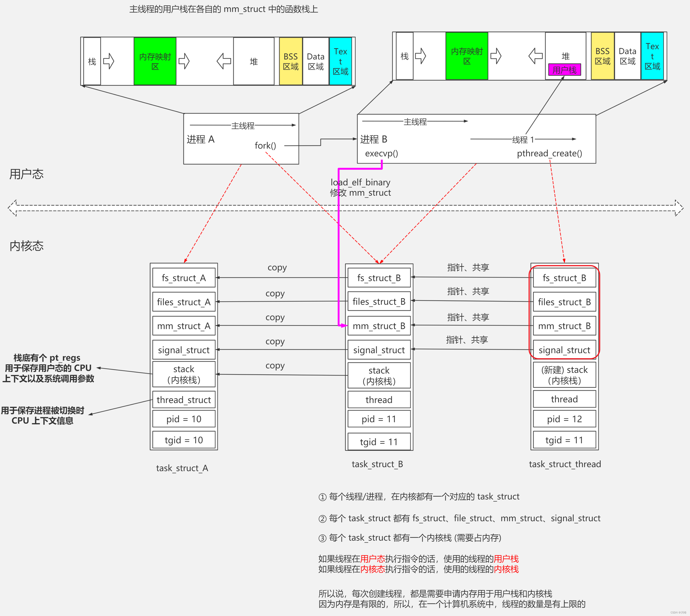Click the execvp() label

(382, 153)
